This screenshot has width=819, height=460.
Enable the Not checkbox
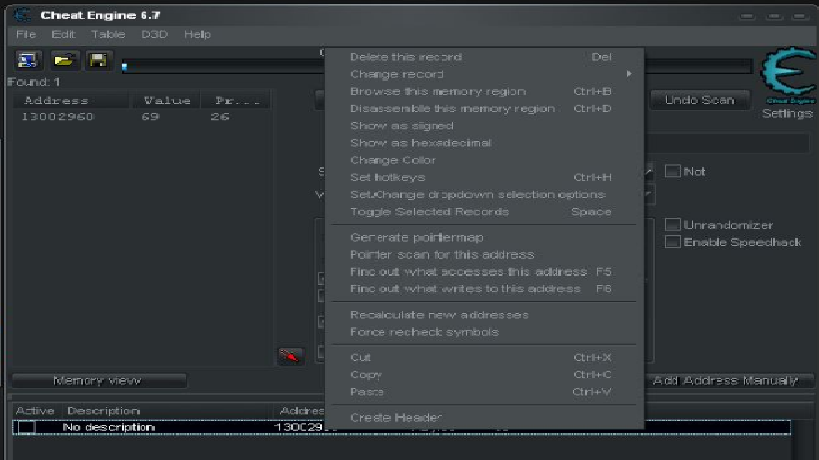(x=673, y=171)
